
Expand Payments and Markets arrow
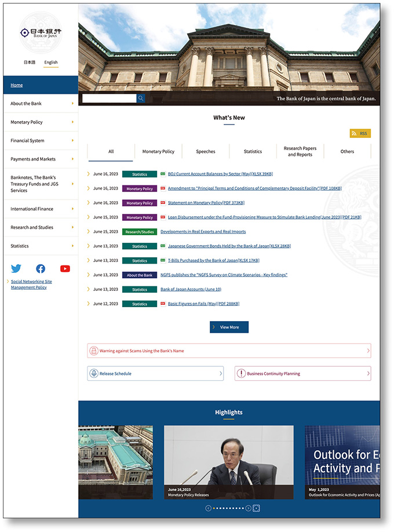[x=72, y=159]
